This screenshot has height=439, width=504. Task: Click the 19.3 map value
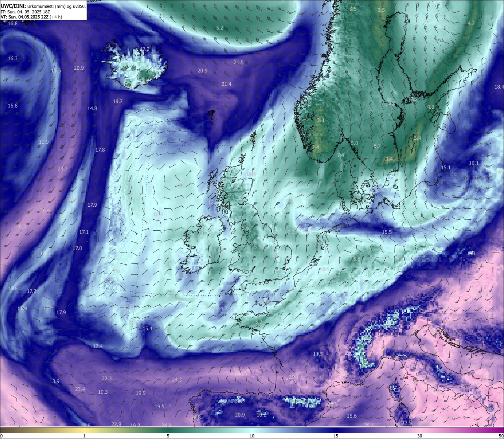pyautogui.click(x=103, y=392)
